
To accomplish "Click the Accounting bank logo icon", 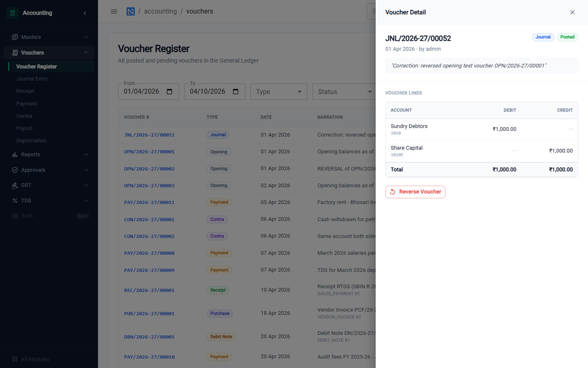I will coord(13,13).
